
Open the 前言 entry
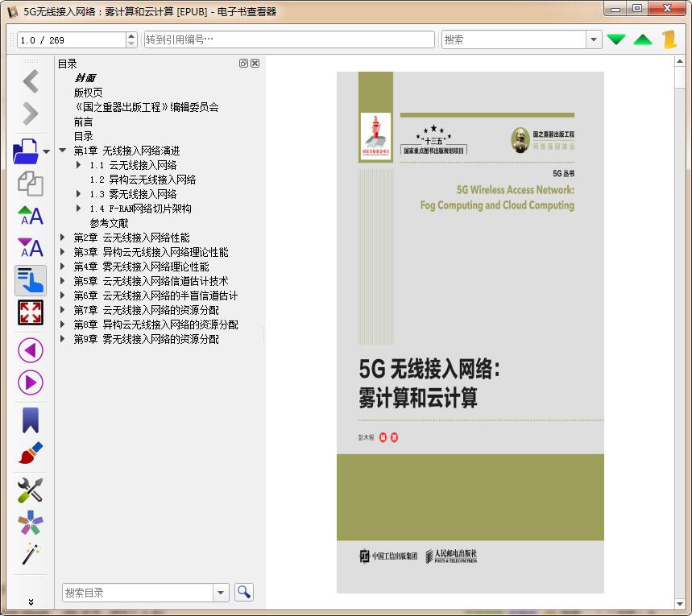click(x=84, y=122)
